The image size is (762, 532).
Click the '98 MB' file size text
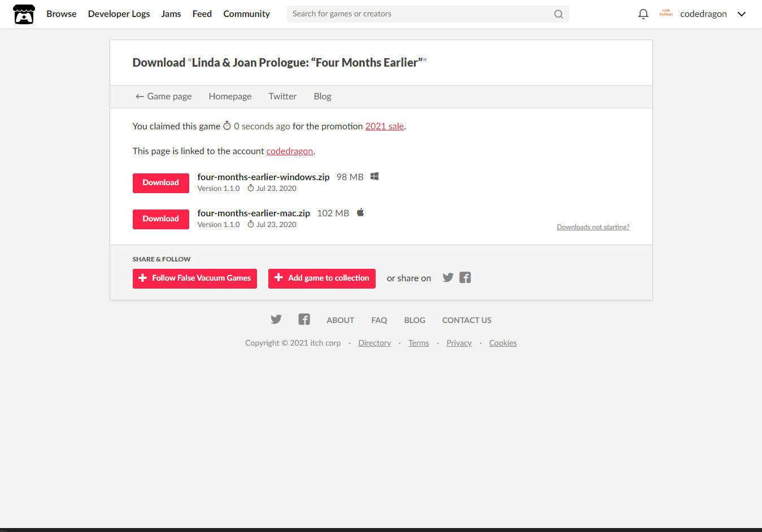[350, 177]
